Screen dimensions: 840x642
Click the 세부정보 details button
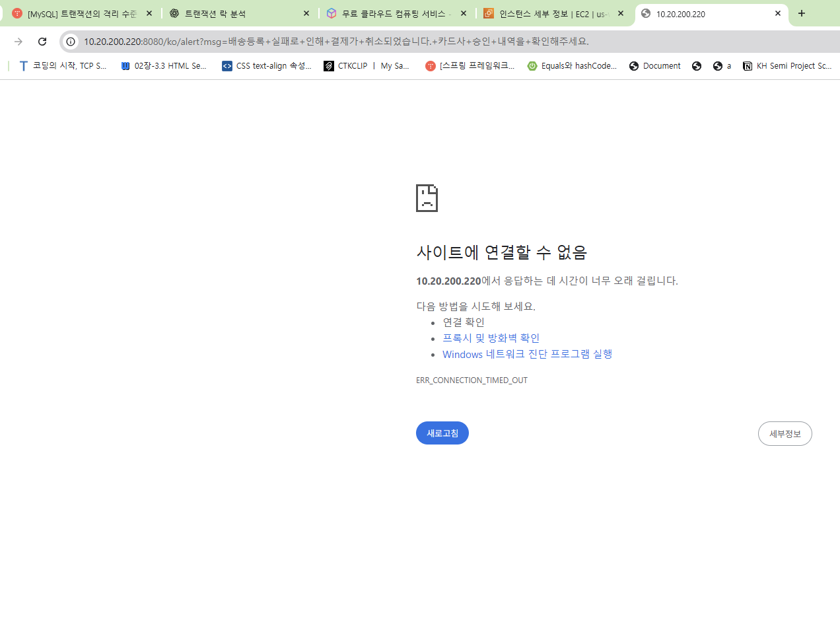785,434
